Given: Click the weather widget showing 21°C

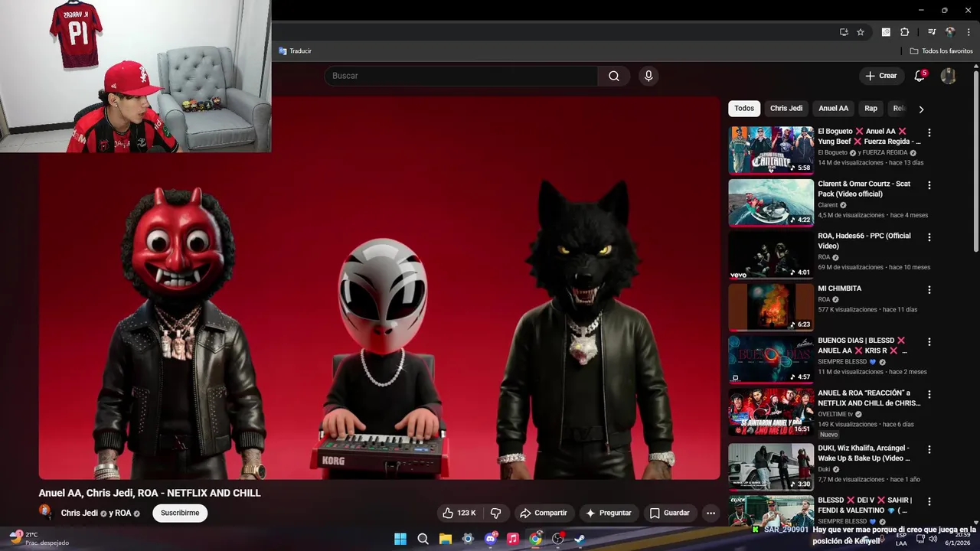Looking at the screenshot, I should coord(40,539).
